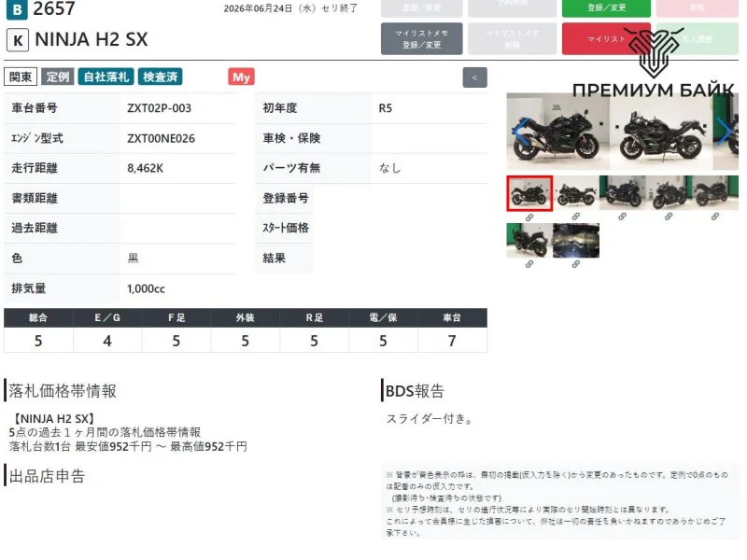747x560 pixels.
Task: Click the K maker badge beside NINJA H2 SX
Action: tap(18, 40)
